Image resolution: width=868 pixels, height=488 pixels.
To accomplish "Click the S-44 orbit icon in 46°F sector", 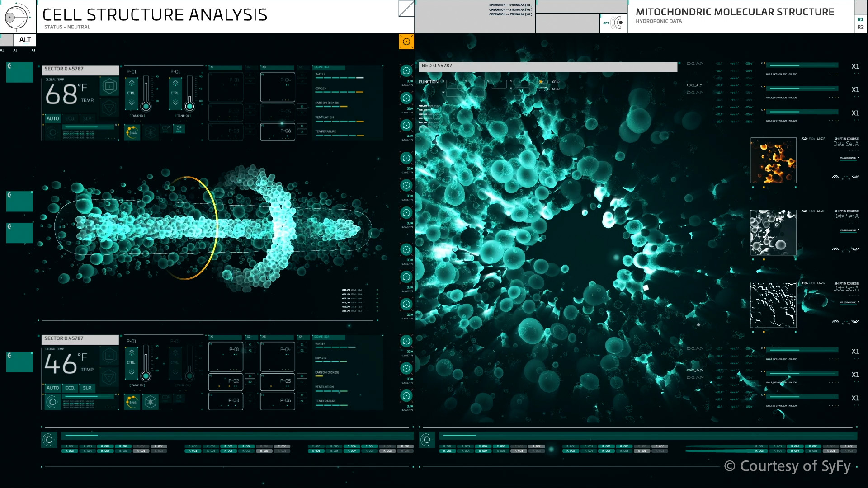I will [132, 402].
